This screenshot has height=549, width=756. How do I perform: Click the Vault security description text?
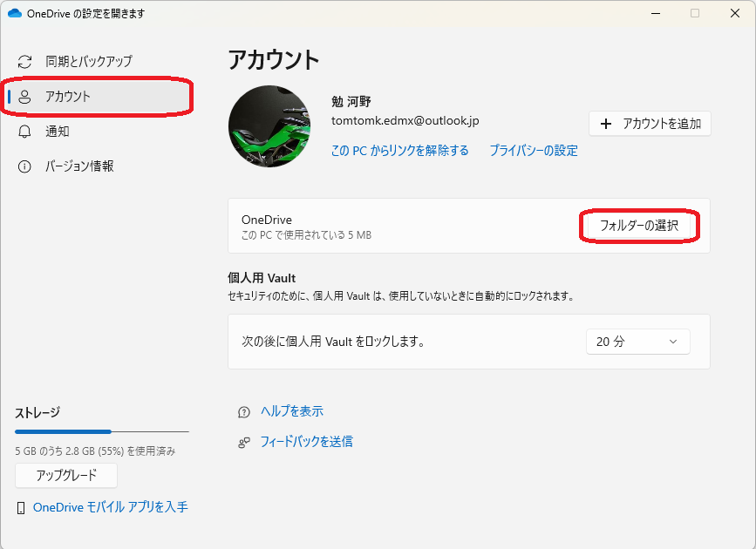click(x=401, y=296)
